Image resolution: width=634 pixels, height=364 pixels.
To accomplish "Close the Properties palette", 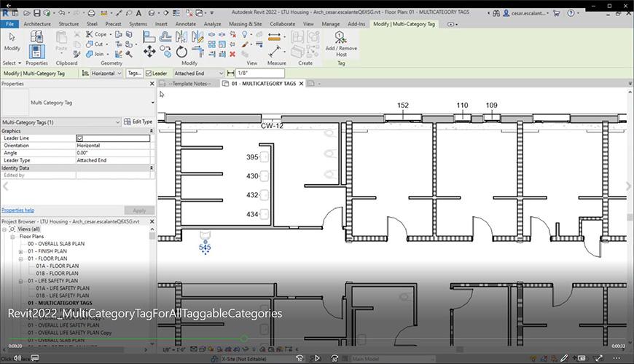I will tap(152, 84).
